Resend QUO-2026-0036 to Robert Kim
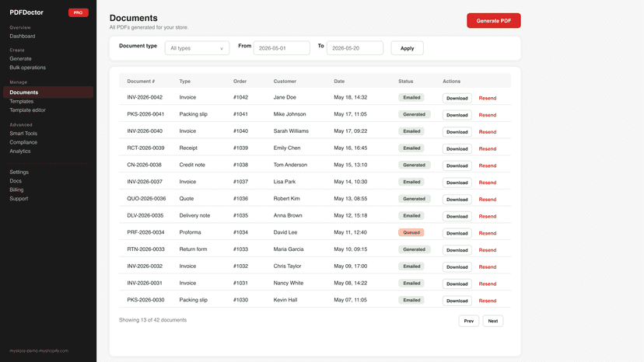Screen dimensions: 644x362 point(488,199)
